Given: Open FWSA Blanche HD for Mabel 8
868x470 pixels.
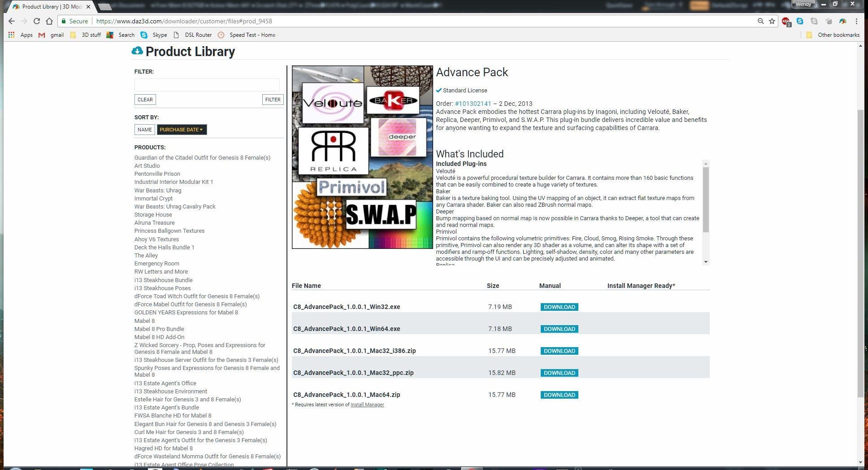Looking at the screenshot, I should pyautogui.click(x=173, y=416).
